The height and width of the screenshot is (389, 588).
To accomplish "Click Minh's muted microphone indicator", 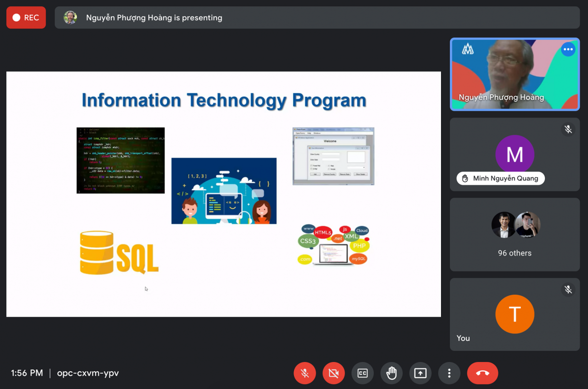I will (568, 130).
